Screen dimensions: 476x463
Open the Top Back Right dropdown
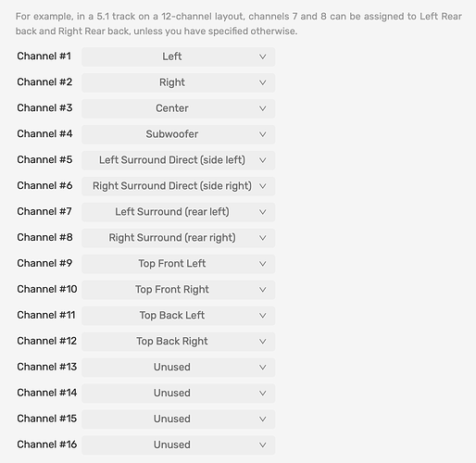pyautogui.click(x=178, y=342)
